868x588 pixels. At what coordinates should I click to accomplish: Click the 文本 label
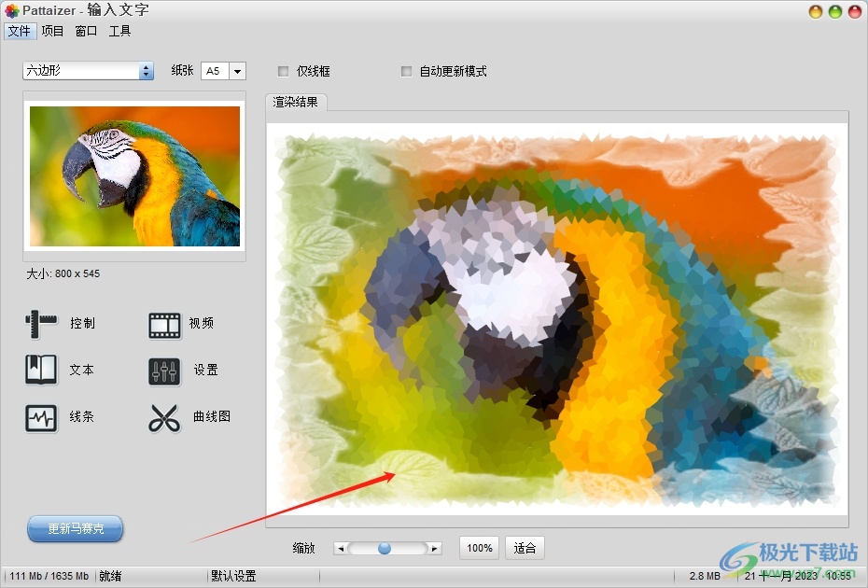tap(82, 370)
